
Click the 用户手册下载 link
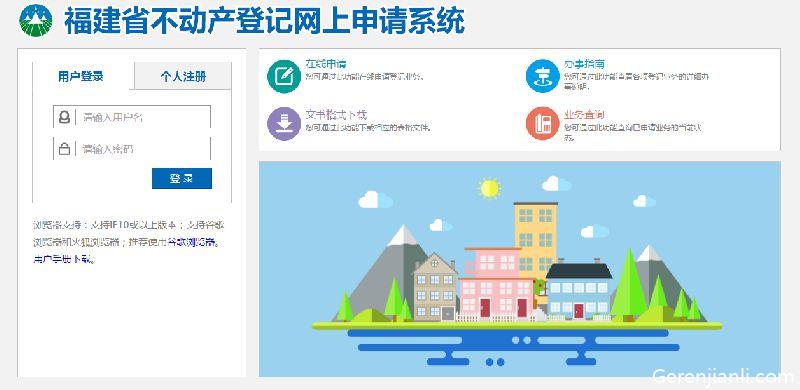point(63,259)
